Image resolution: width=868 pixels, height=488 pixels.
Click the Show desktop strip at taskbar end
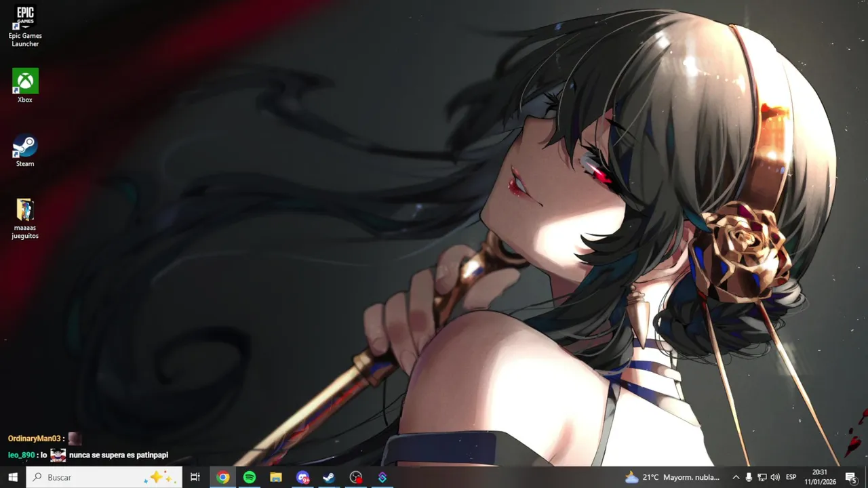coord(866,477)
